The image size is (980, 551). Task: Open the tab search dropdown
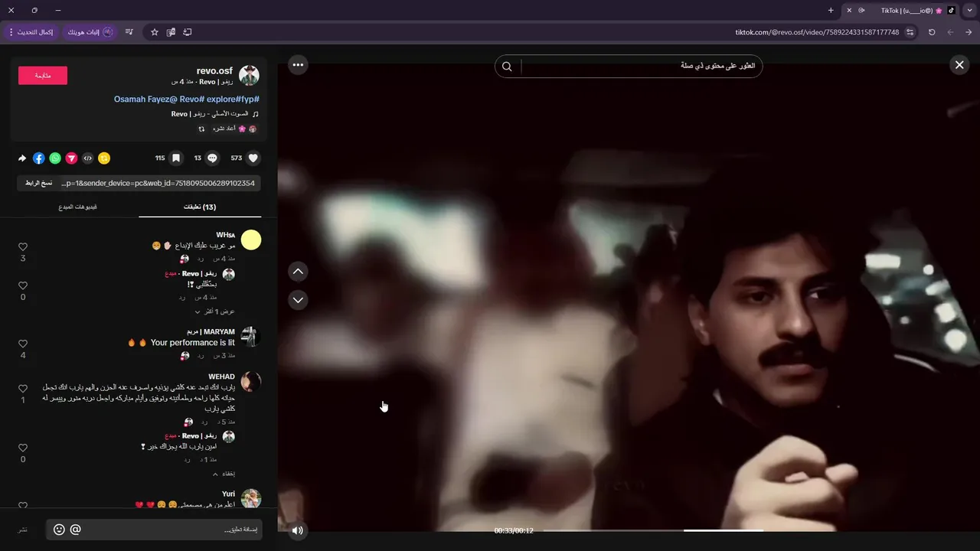(x=970, y=11)
